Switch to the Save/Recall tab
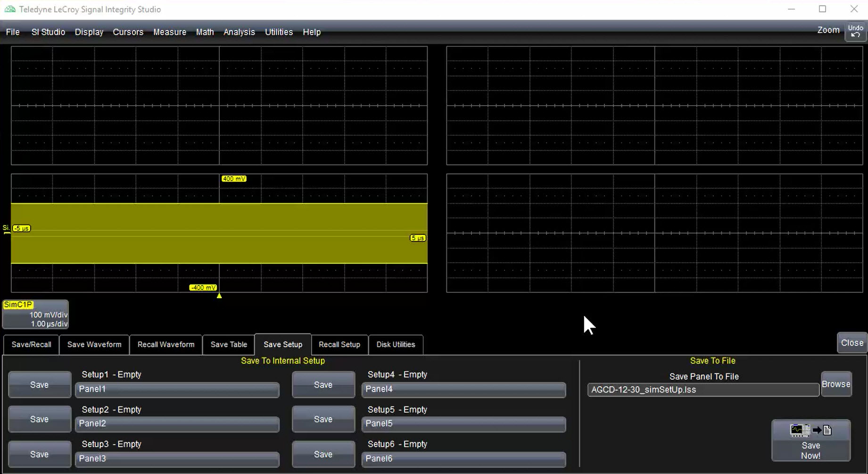The height and width of the screenshot is (474, 868). tap(31, 345)
